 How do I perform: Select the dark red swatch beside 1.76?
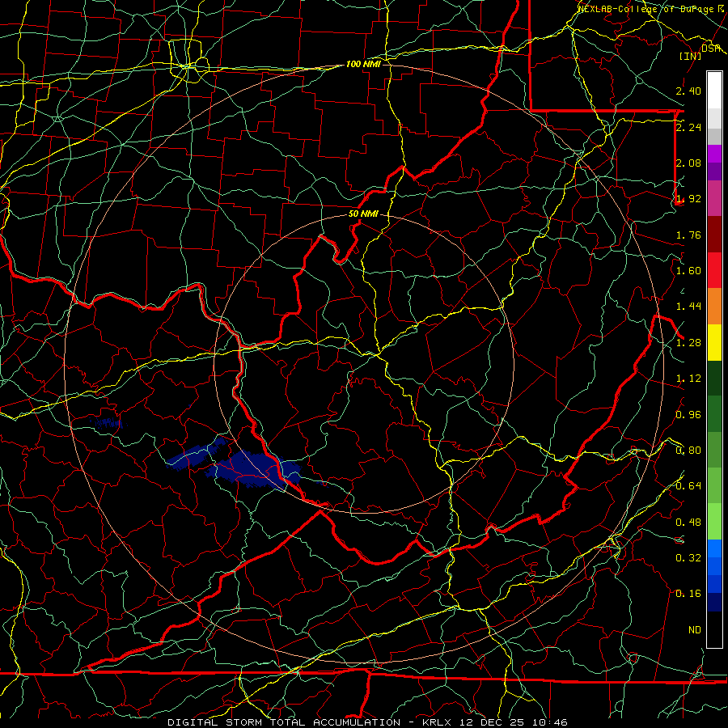[714, 235]
